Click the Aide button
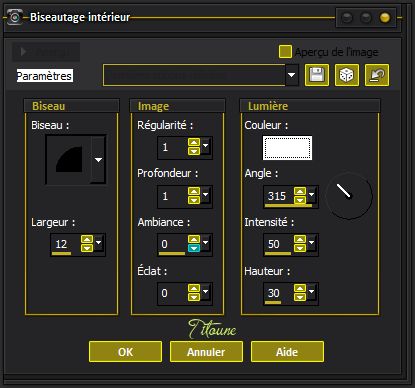 click(x=287, y=352)
